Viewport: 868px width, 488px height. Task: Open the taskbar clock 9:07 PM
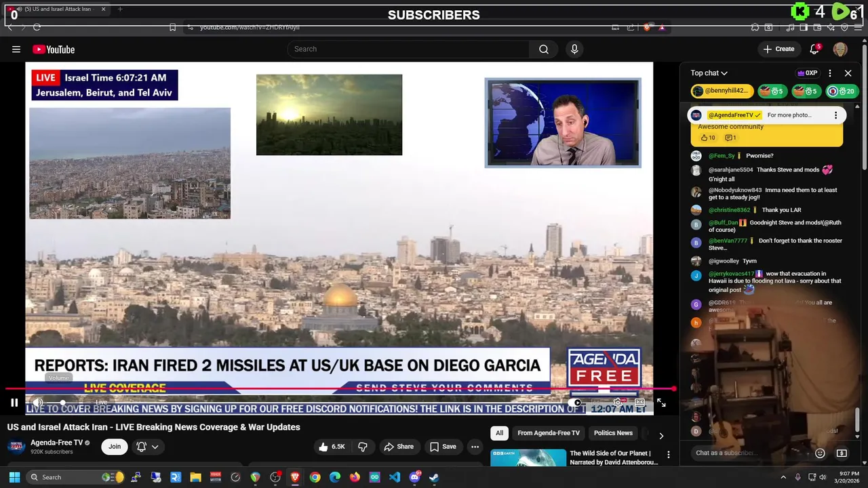848,477
